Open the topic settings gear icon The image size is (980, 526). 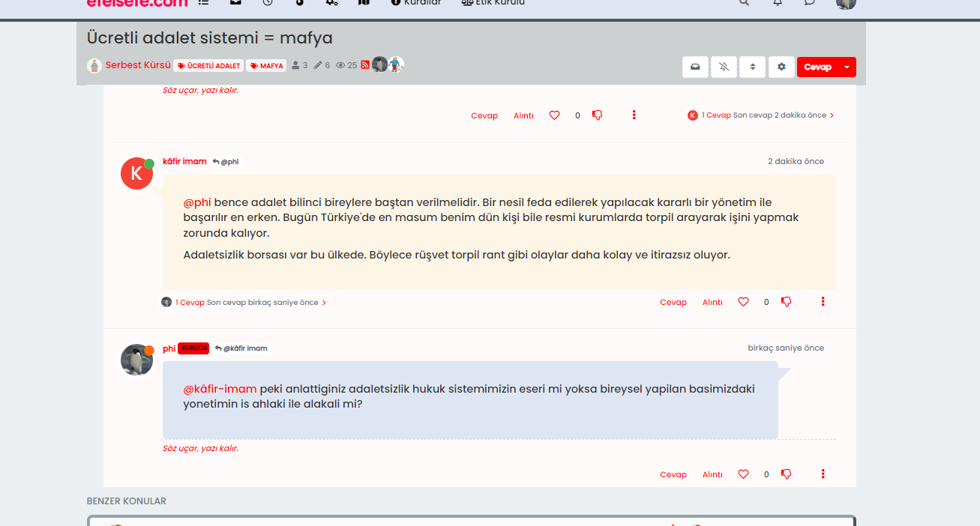tap(781, 67)
